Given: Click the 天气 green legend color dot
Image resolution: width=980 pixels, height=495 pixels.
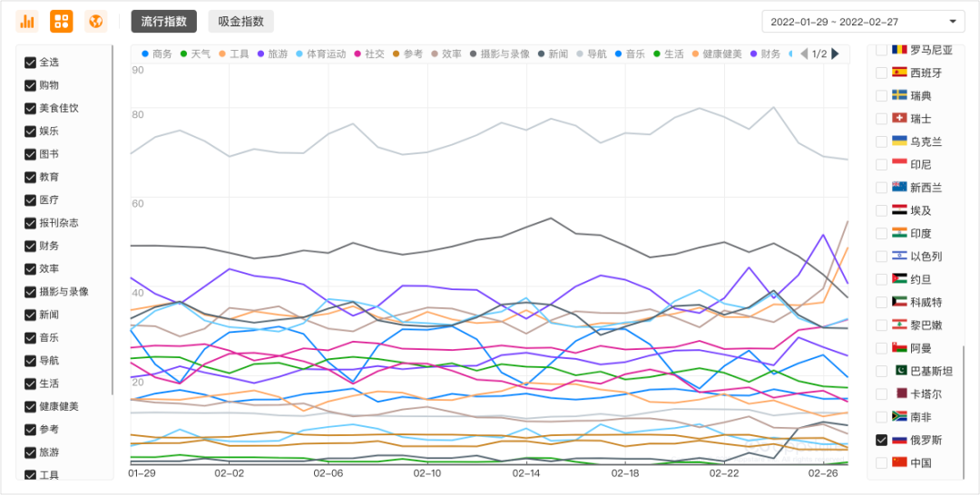Looking at the screenshot, I should (184, 54).
